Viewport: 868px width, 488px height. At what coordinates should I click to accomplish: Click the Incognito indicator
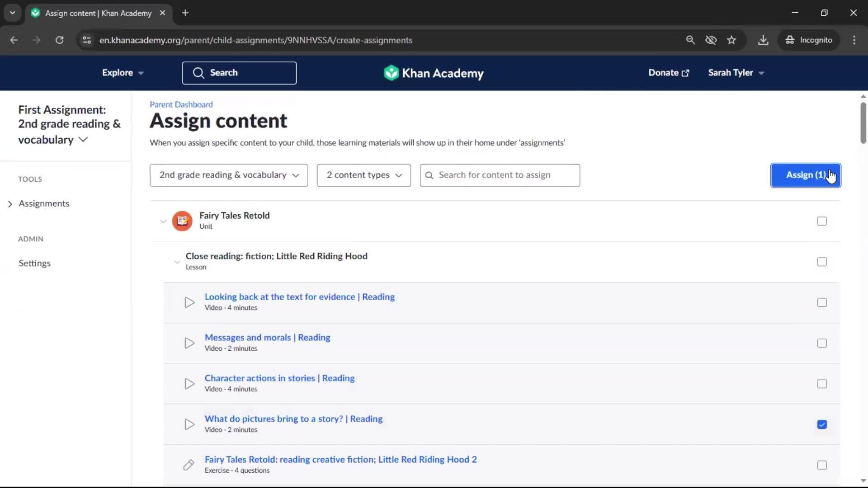click(x=809, y=40)
